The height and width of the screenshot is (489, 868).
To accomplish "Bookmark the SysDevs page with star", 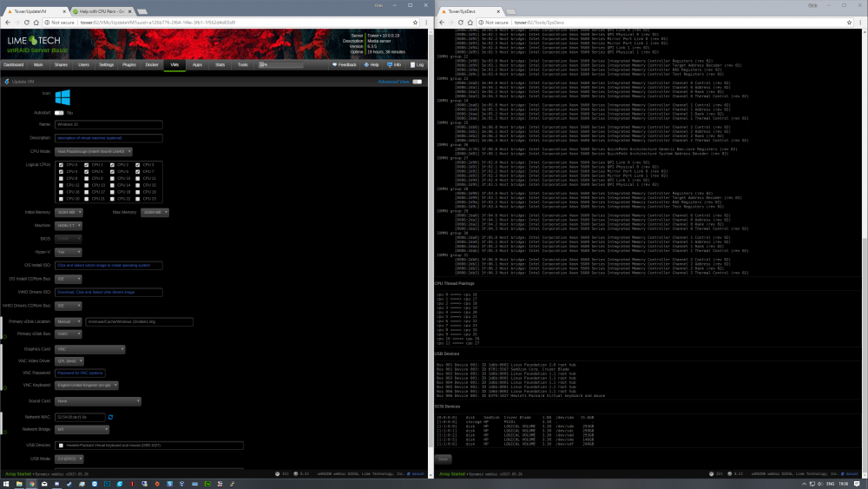I will [x=849, y=23].
